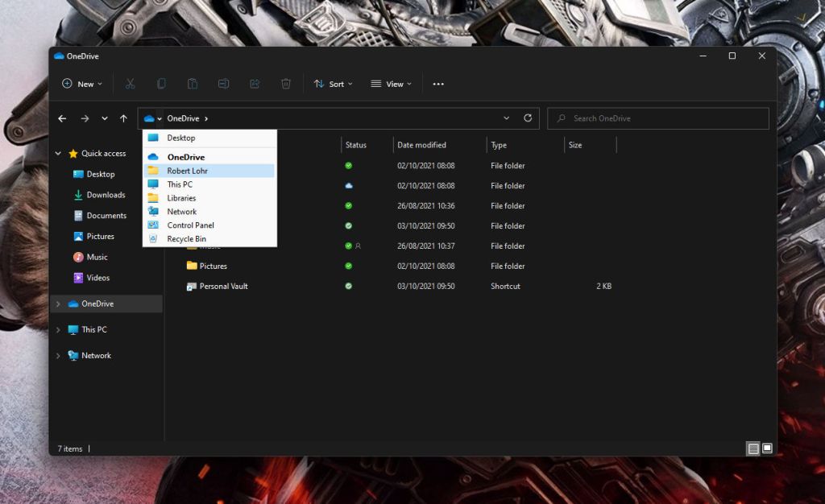The image size is (825, 504).
Task: Choose Control Panel from dropdown list
Action: click(x=190, y=225)
